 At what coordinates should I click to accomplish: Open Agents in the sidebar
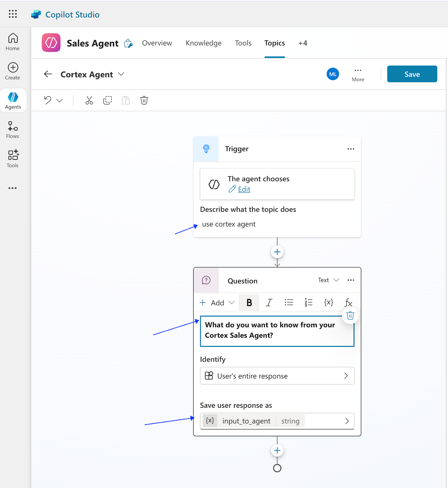point(13,101)
